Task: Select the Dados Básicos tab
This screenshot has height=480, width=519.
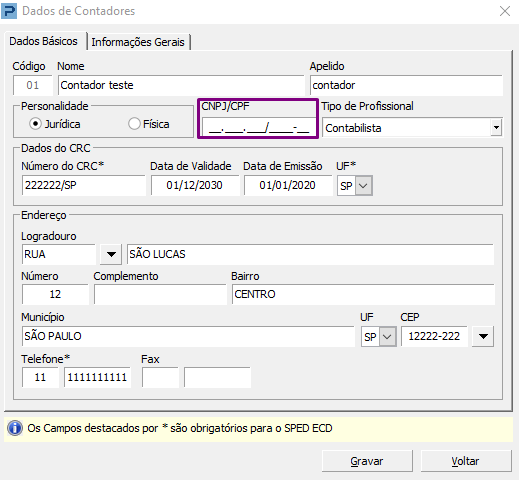Action: tap(44, 41)
